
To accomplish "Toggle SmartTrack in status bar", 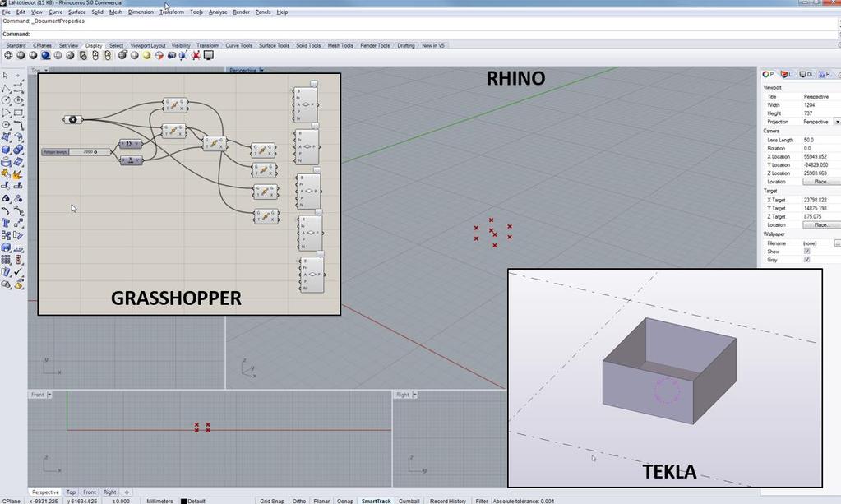I will 376,501.
